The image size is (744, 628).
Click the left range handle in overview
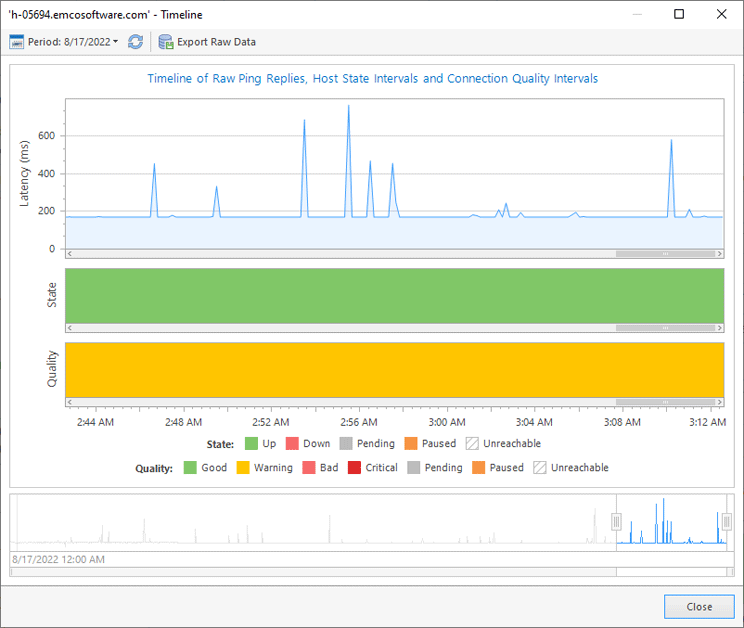tap(616, 522)
